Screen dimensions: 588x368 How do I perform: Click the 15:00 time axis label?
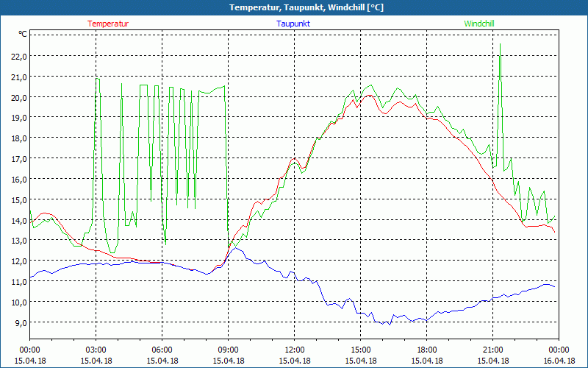coord(360,350)
